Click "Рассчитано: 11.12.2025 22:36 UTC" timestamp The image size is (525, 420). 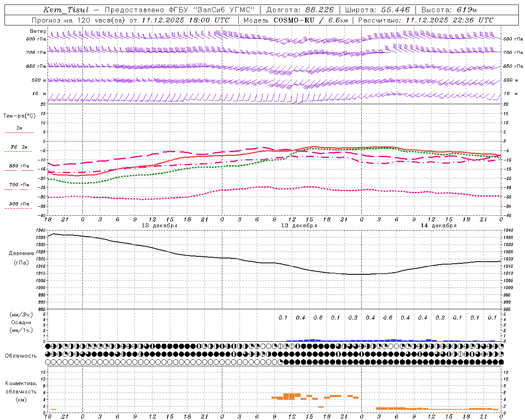pyautogui.click(x=426, y=20)
